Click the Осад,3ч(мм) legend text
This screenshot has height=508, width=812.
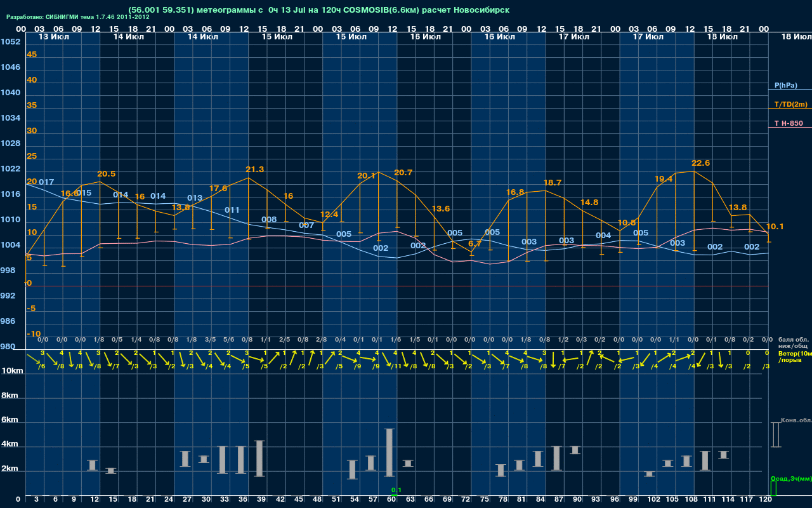tap(791, 478)
